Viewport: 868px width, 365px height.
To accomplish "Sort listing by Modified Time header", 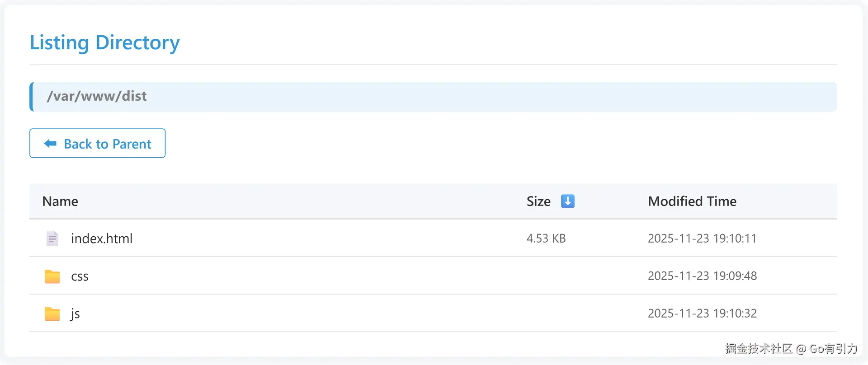I will point(692,201).
